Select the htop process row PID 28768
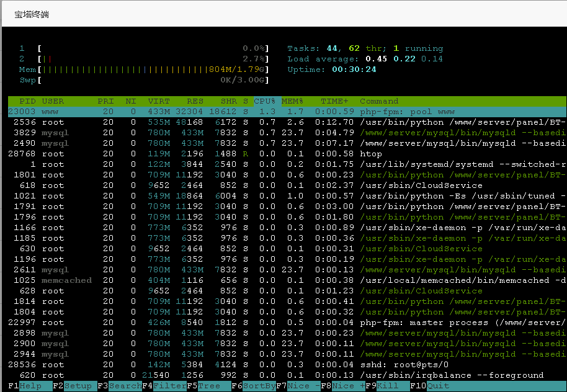 (x=287, y=154)
